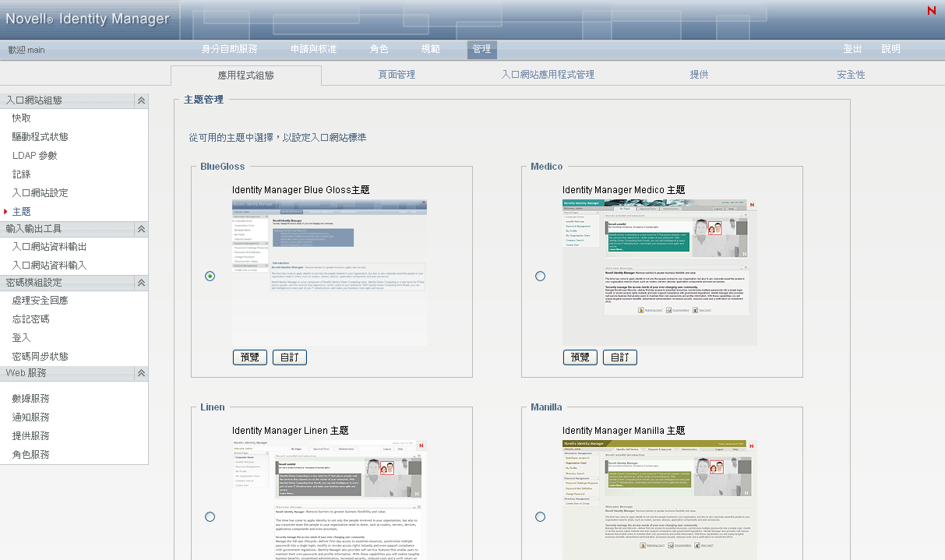Image resolution: width=945 pixels, height=560 pixels.
Task: Click the Blue Gloss theme thumbnail
Action: [330, 273]
